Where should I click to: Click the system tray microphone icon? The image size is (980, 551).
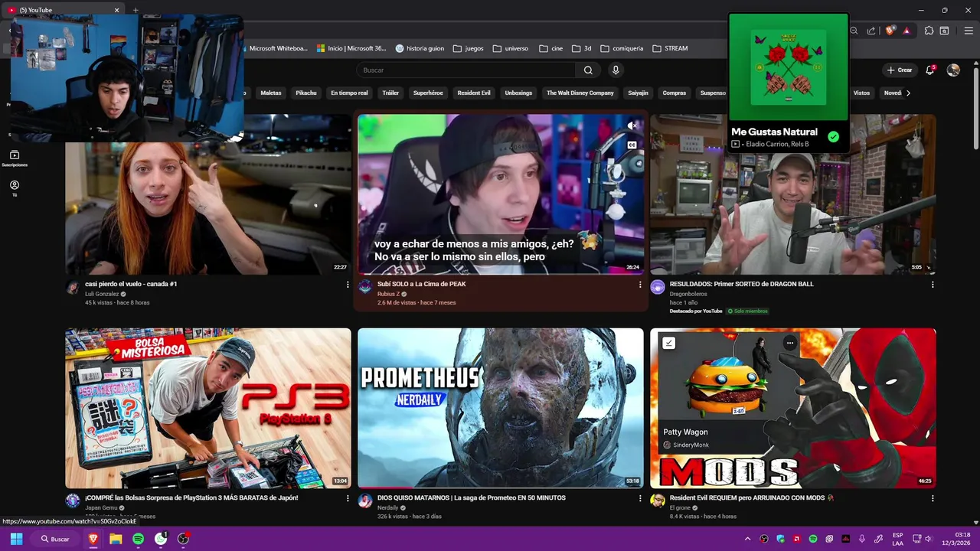coord(862,539)
